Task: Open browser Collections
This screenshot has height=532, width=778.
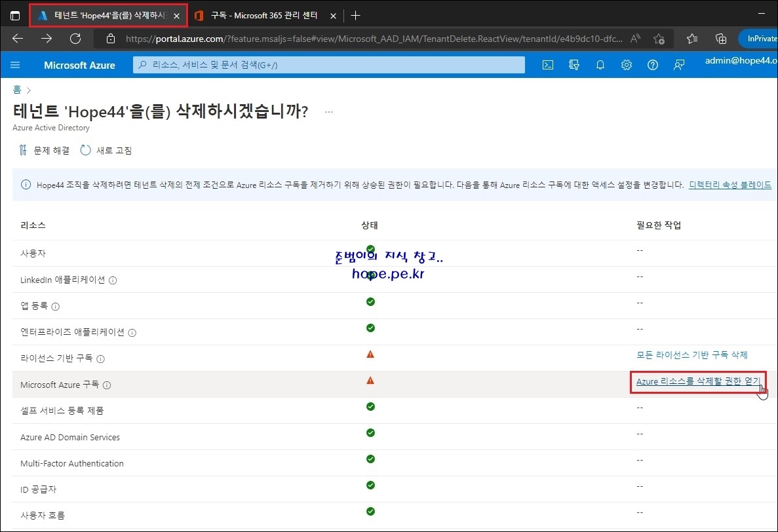Action: tap(720, 39)
